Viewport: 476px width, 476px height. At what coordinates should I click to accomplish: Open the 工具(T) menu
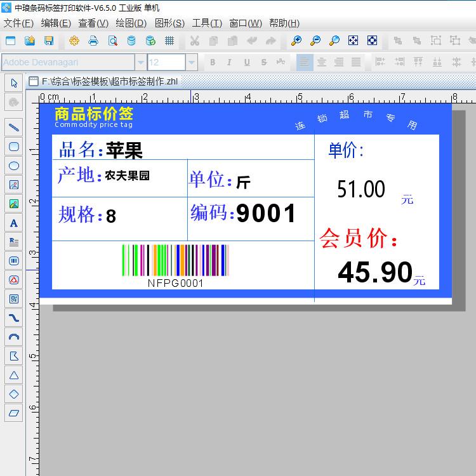pyautogui.click(x=207, y=23)
